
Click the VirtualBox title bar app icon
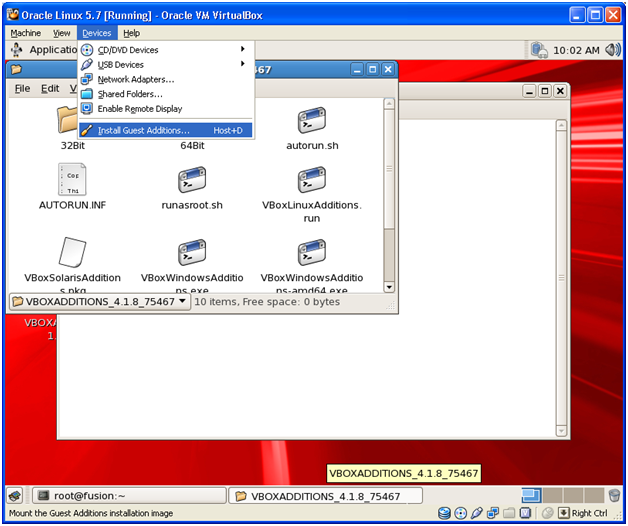pyautogui.click(x=13, y=14)
